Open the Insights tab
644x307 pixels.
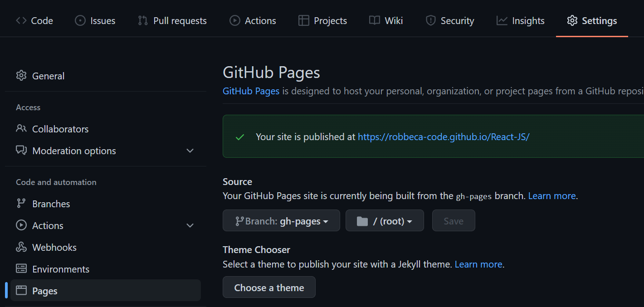520,20
